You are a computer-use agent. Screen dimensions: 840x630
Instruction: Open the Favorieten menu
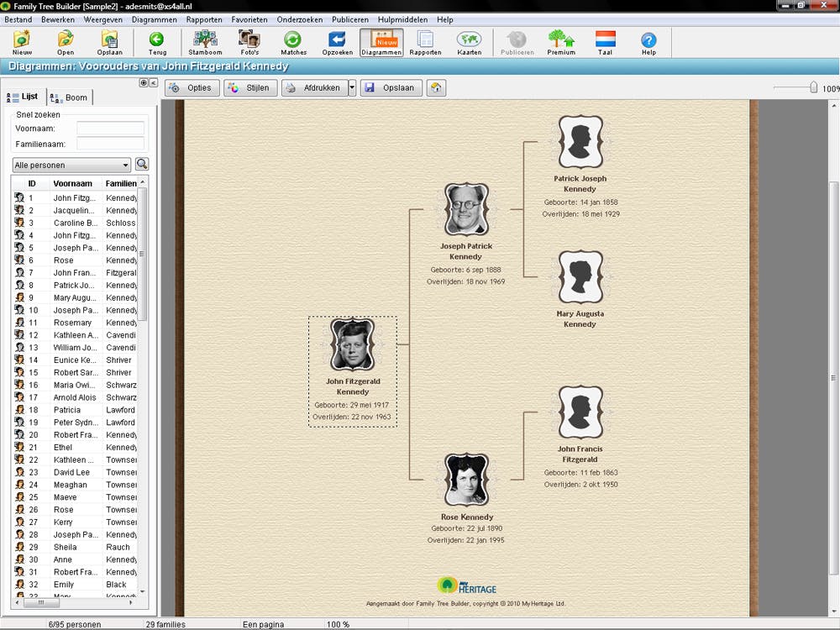[x=249, y=19]
